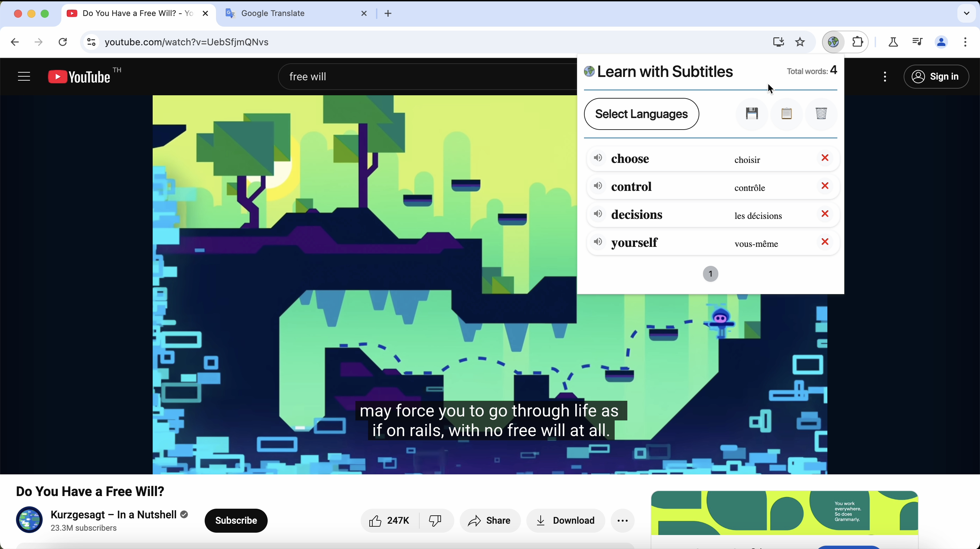The width and height of the screenshot is (980, 549).
Task: Copy the word list to clipboard
Action: (x=787, y=114)
